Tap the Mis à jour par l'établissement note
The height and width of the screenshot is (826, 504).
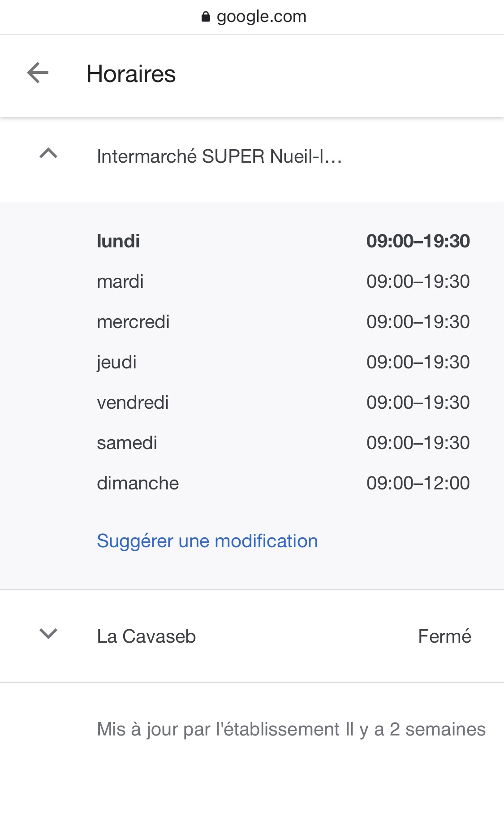point(291,729)
